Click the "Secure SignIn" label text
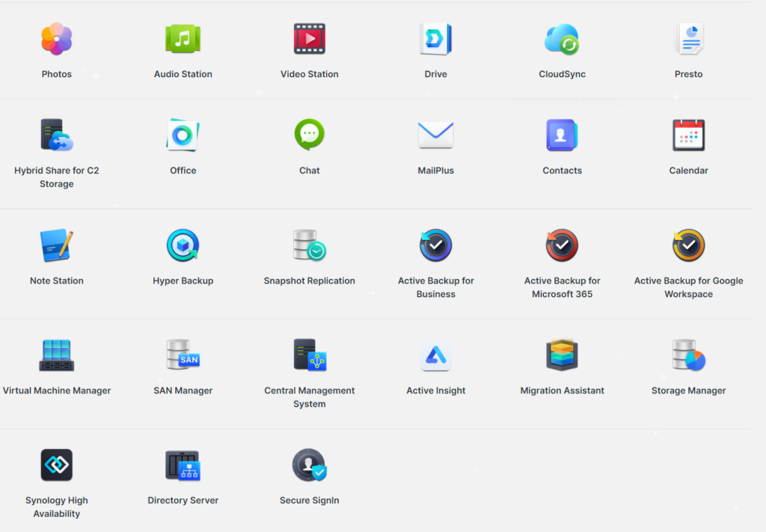Screen dimensions: 766x532 click(x=309, y=501)
